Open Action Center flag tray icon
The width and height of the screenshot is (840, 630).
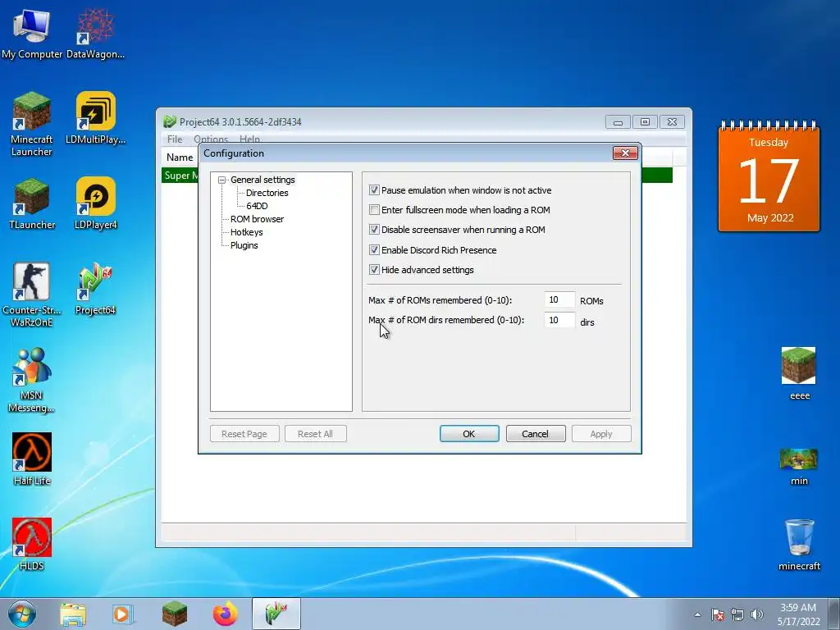pos(718,614)
